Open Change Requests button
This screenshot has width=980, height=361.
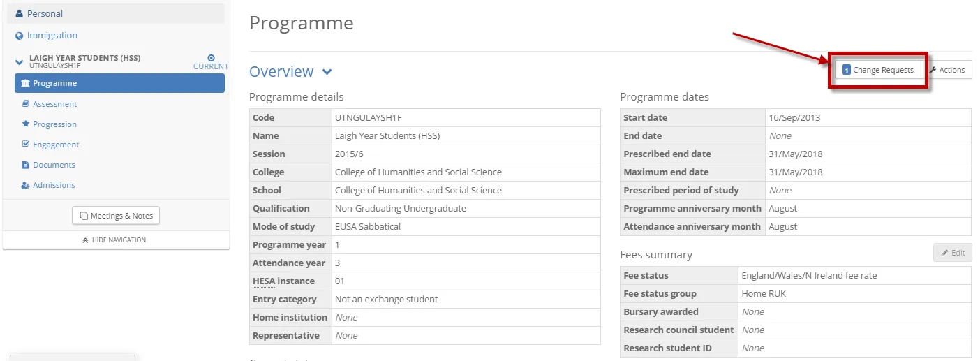pos(878,70)
